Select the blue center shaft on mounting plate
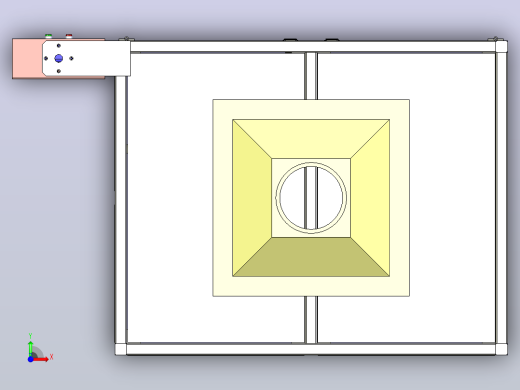Image resolution: width=520 pixels, height=390 pixels. [59, 58]
